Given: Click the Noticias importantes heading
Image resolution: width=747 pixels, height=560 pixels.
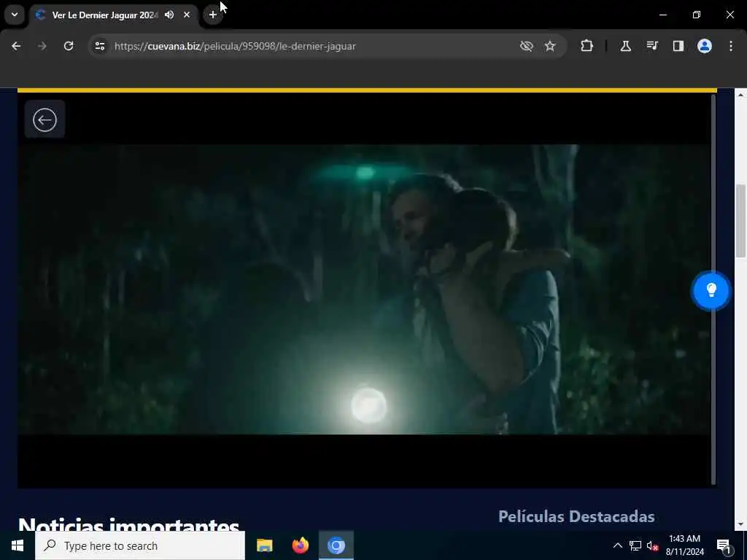Looking at the screenshot, I should 128,524.
